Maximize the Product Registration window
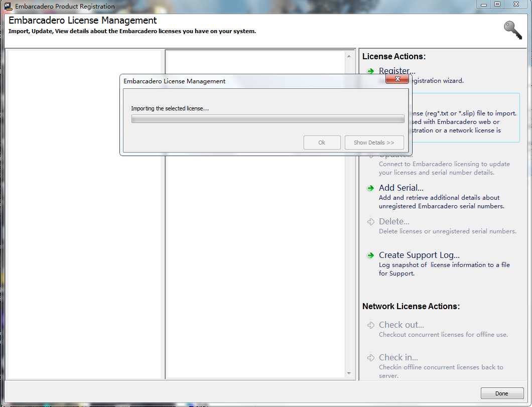The width and height of the screenshot is (532, 407). 497,5
